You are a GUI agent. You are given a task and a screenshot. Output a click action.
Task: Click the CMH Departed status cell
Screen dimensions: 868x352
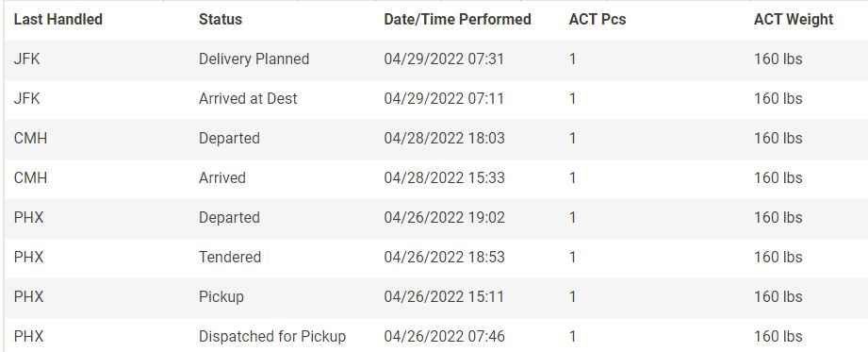[229, 139]
